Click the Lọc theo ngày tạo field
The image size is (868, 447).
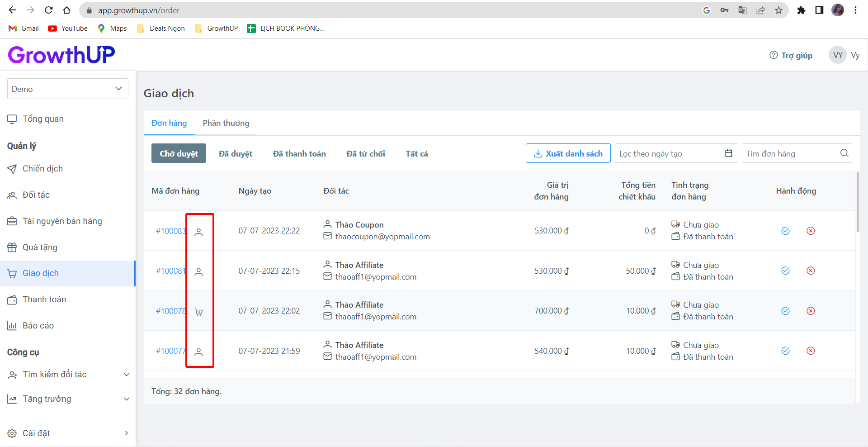[666, 154]
